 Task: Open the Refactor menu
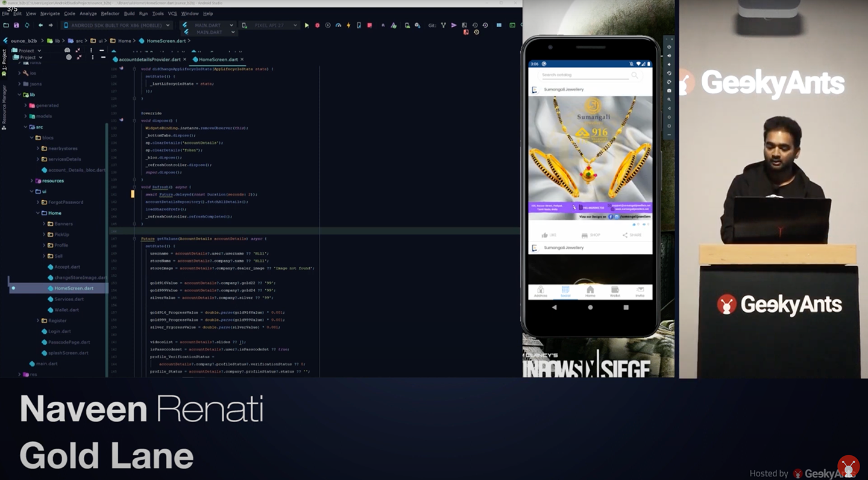click(x=110, y=13)
